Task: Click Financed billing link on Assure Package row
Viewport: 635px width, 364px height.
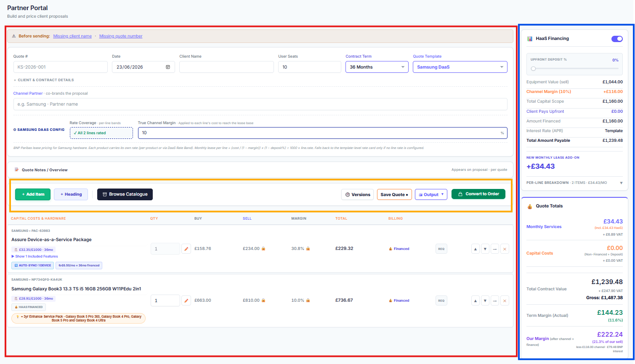Action: click(399, 249)
